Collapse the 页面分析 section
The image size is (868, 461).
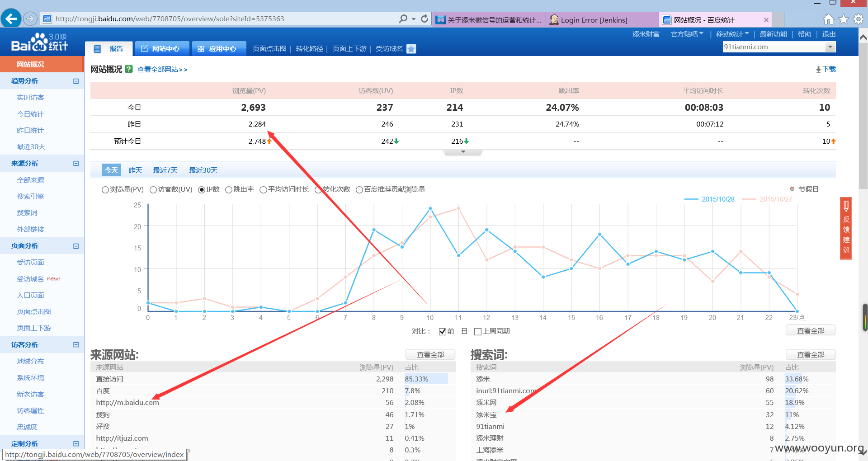tap(76, 246)
